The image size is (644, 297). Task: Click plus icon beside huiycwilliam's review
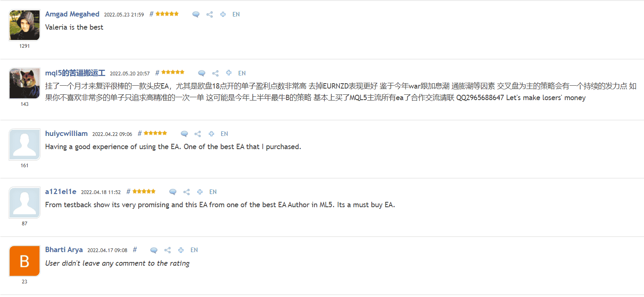(x=211, y=134)
